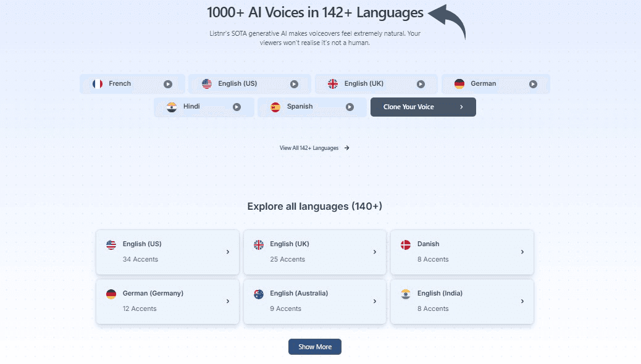Click the French flag icon
This screenshot has width=641, height=364.
[x=98, y=84]
